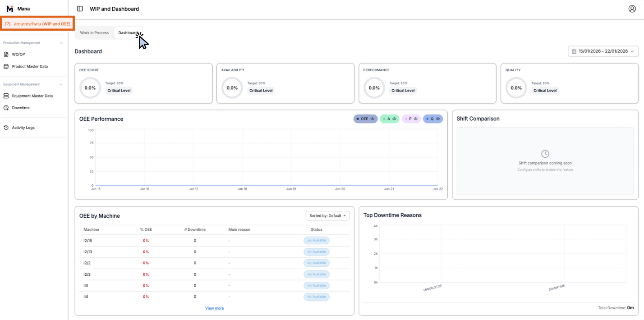Open the user profile icon

(633, 9)
